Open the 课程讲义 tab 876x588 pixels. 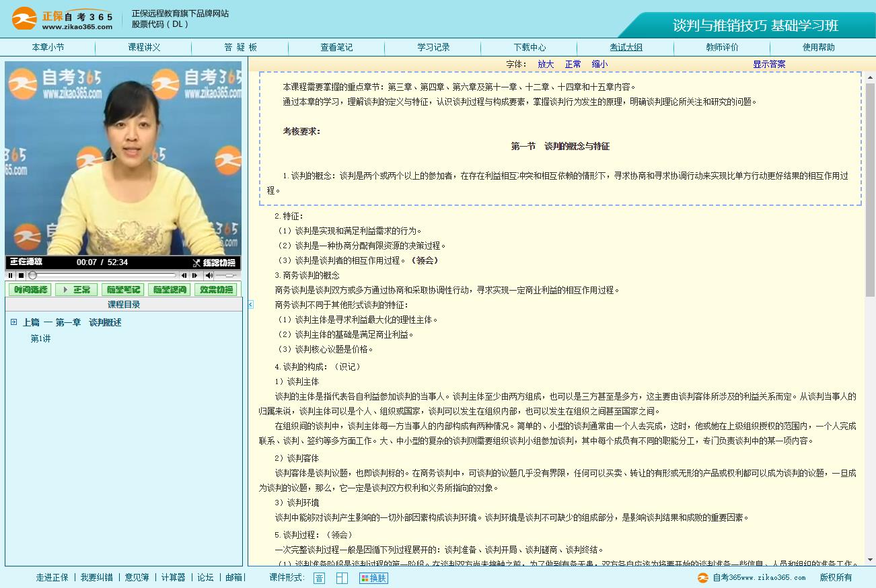click(x=144, y=47)
